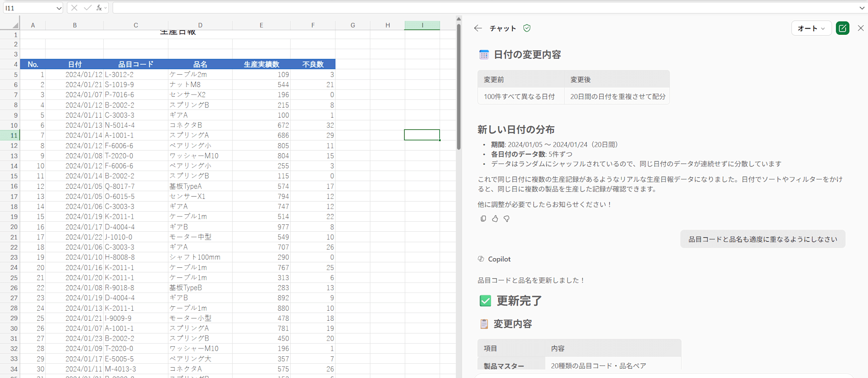868x378 pixels.
Task: Click the back arrow in chat pane
Action: (x=478, y=28)
